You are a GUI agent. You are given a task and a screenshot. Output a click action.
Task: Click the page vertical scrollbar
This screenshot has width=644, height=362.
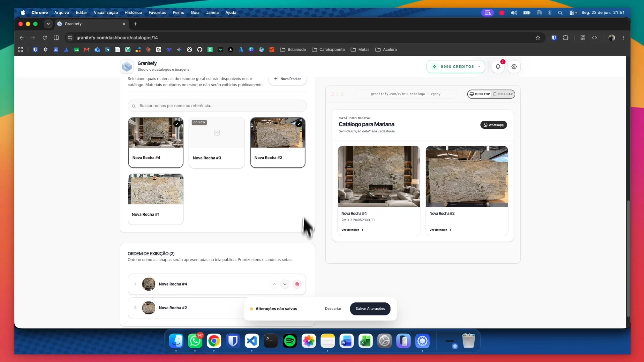coord(628,258)
